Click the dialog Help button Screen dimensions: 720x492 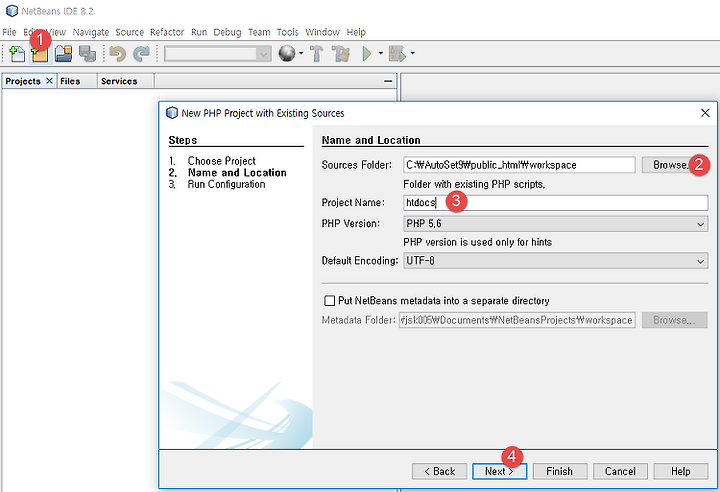coord(681,471)
